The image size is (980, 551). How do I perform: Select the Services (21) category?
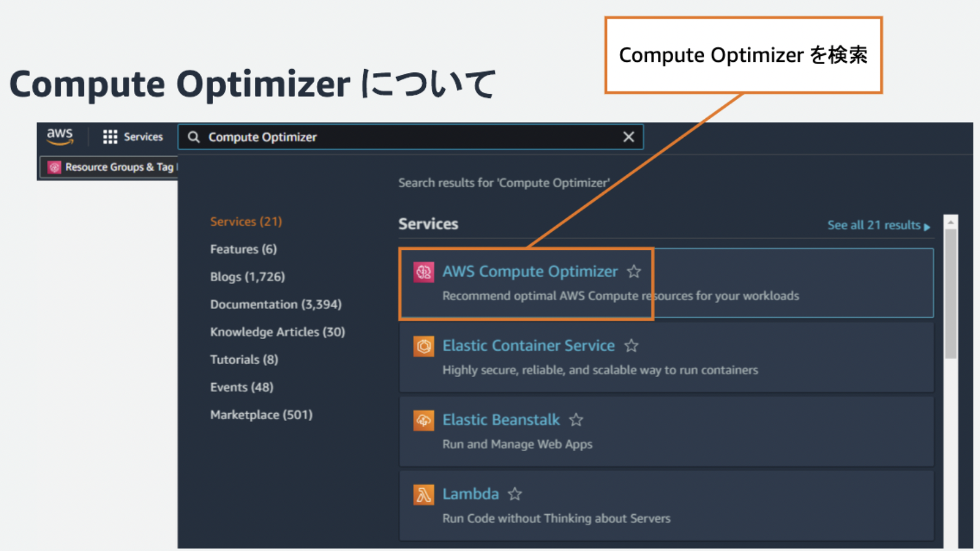tap(246, 221)
